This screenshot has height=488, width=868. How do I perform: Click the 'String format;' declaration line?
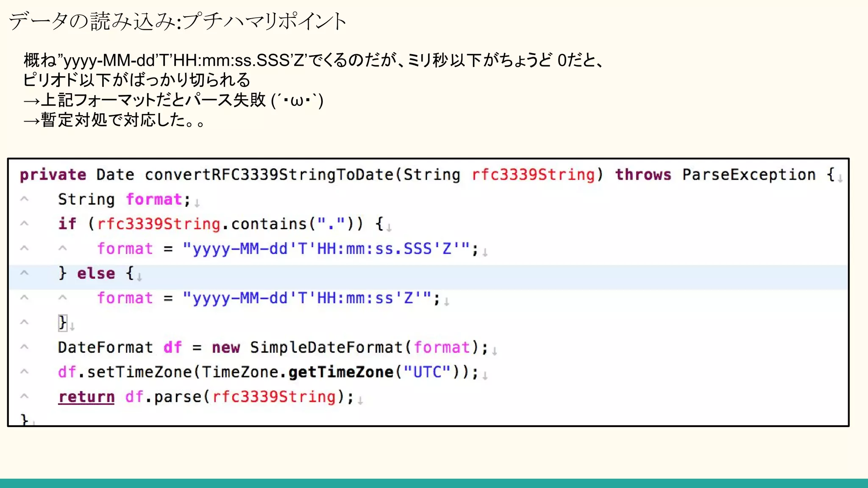click(124, 199)
